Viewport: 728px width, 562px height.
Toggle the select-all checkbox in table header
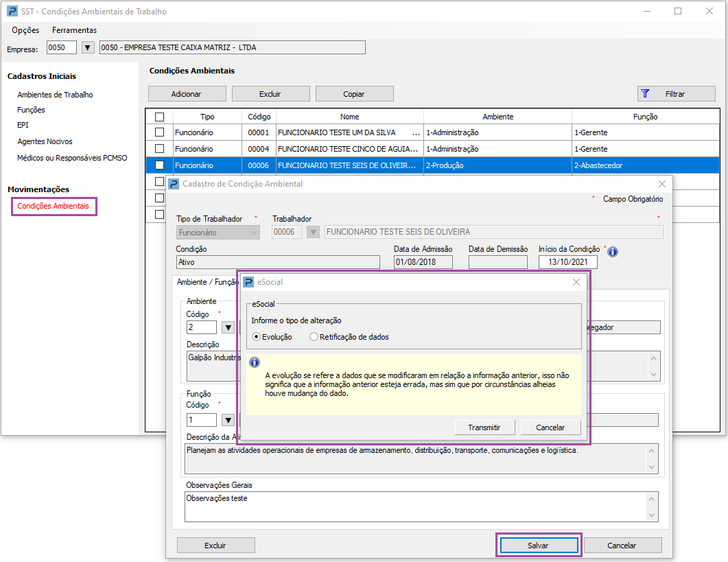pos(159,117)
